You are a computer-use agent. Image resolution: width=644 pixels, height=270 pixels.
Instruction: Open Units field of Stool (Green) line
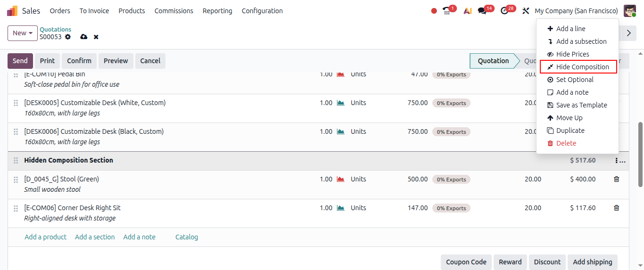358,179
